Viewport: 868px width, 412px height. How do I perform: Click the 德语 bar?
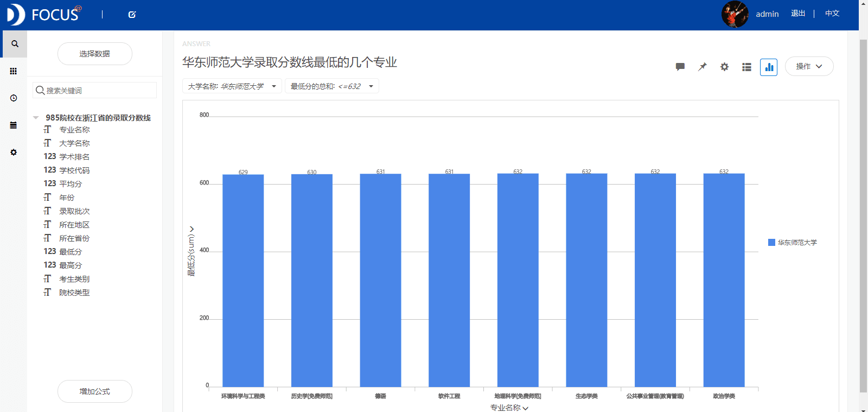pyautogui.click(x=380, y=280)
